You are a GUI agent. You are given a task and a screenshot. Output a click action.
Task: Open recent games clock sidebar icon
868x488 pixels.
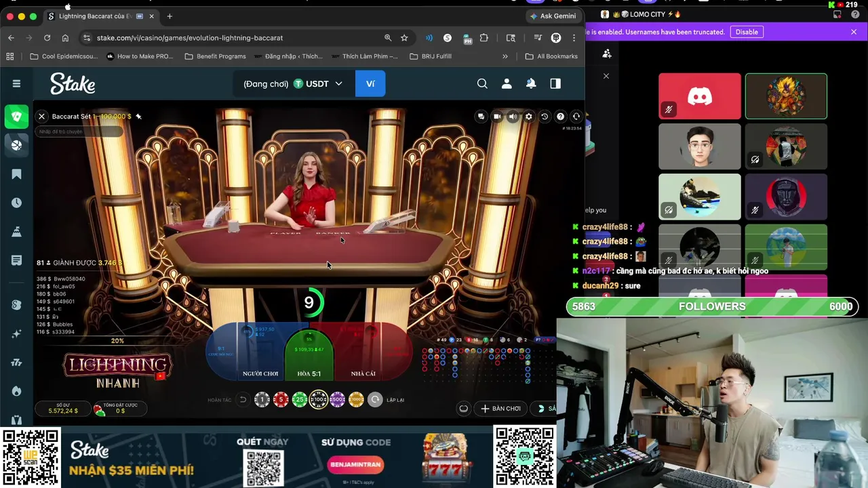point(16,203)
